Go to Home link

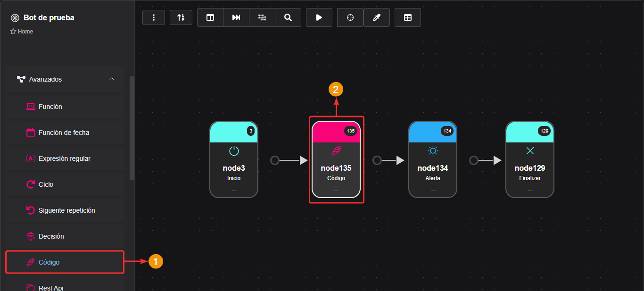(x=25, y=32)
